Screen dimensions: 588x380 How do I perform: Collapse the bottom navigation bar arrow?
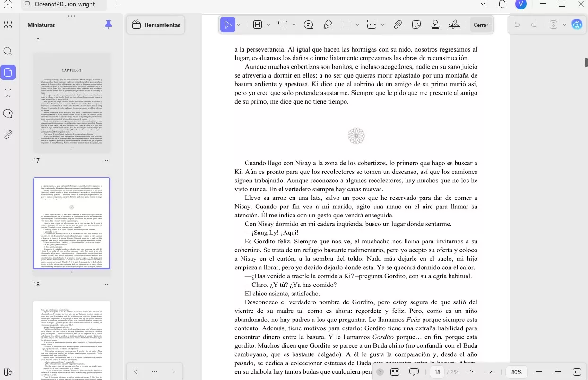click(380, 372)
